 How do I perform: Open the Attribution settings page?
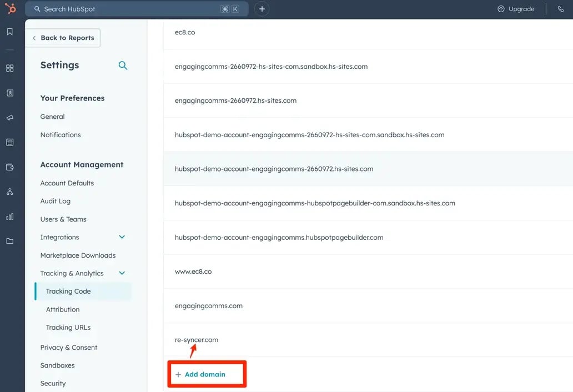63,309
